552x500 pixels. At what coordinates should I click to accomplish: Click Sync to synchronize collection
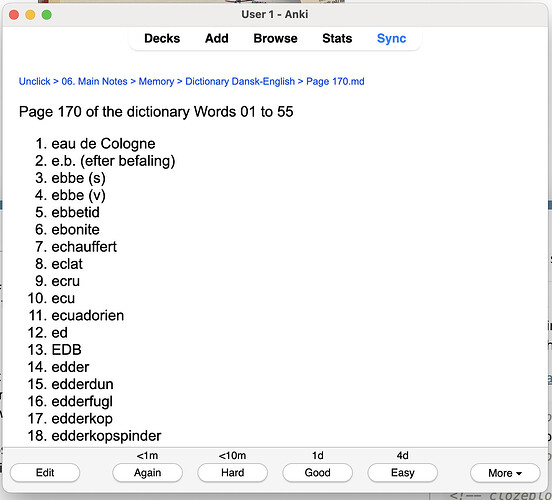(391, 38)
